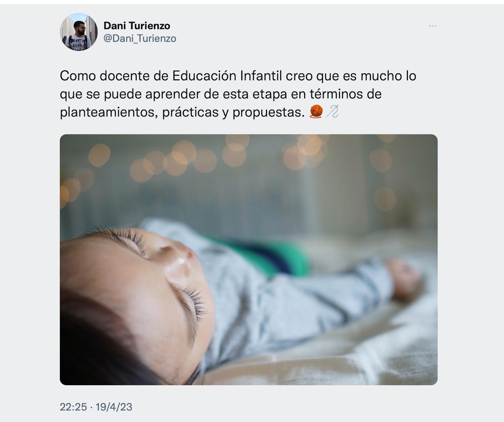The height and width of the screenshot is (422, 504).
Task: Click Dani Turienzo's profile avatar
Action: 79,32
